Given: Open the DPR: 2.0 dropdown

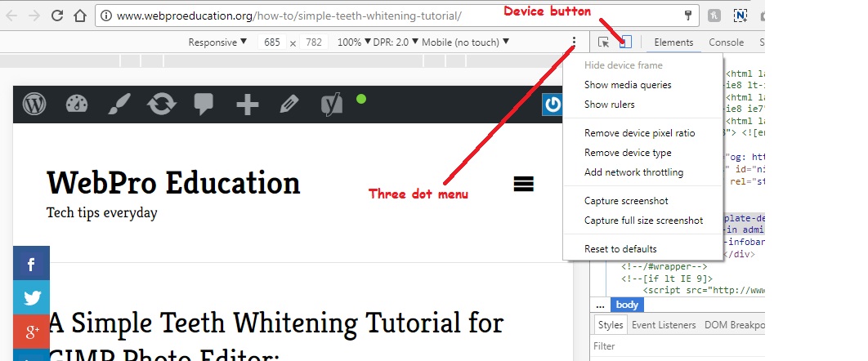Looking at the screenshot, I should [396, 42].
